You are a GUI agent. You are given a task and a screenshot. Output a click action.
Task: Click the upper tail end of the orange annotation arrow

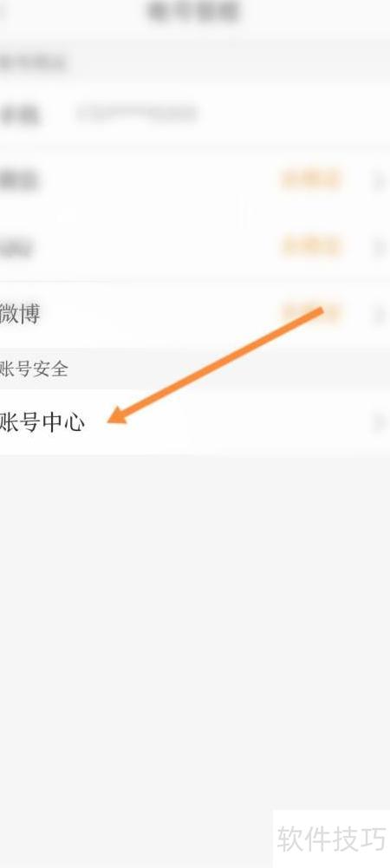pos(318,311)
